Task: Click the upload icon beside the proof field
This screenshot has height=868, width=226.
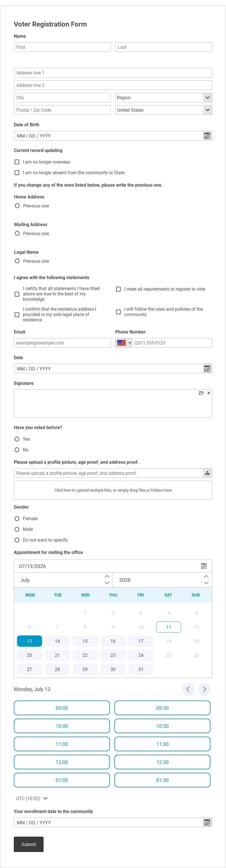Action: pyautogui.click(x=207, y=473)
